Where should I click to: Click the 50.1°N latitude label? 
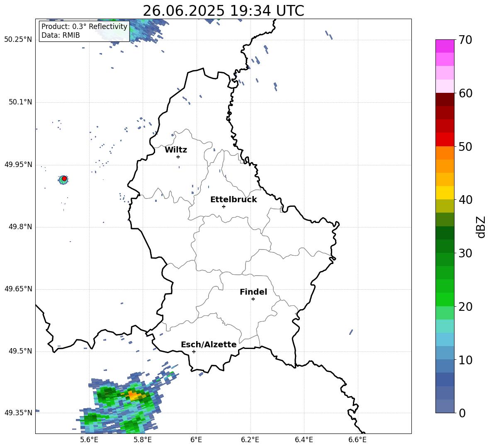click(x=20, y=102)
